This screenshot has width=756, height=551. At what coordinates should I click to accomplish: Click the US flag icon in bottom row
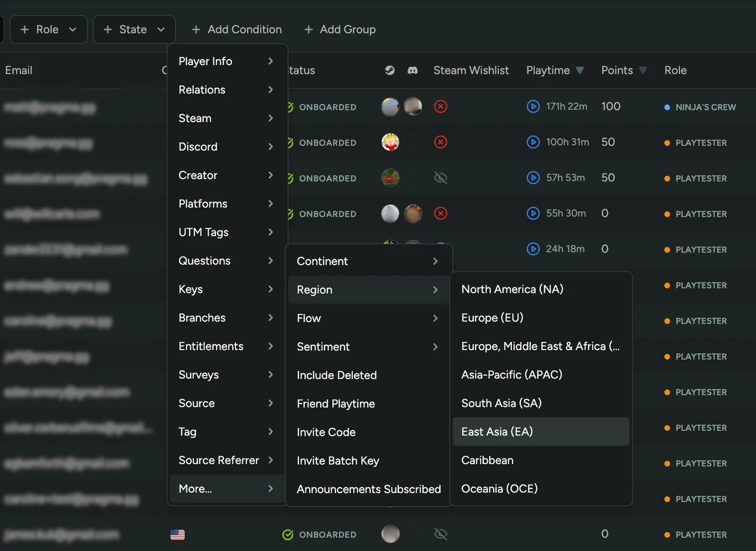[x=178, y=534]
